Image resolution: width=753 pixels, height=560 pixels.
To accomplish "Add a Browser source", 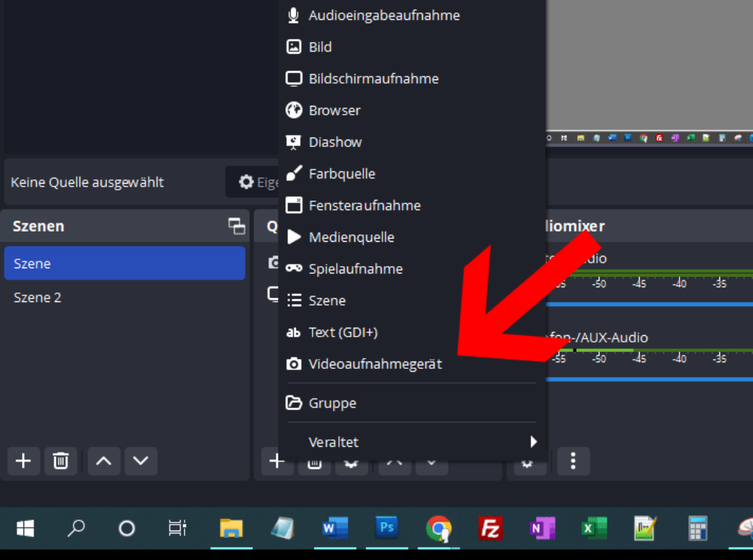I will click(x=335, y=110).
